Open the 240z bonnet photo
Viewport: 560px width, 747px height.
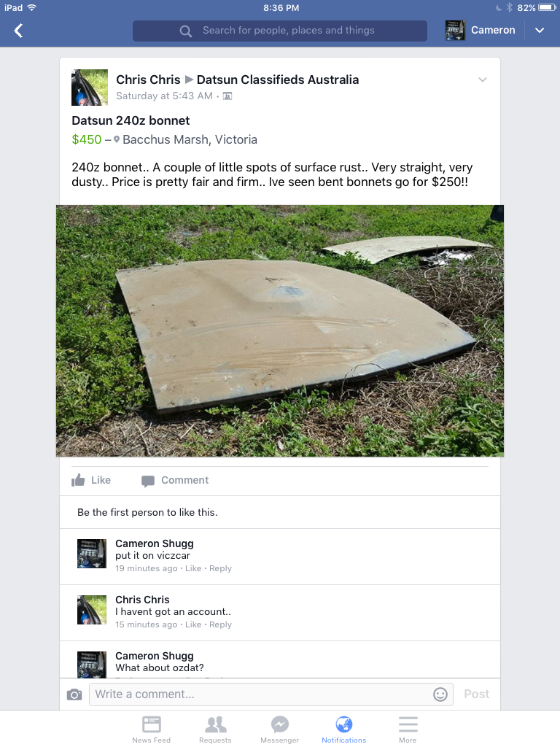(280, 330)
